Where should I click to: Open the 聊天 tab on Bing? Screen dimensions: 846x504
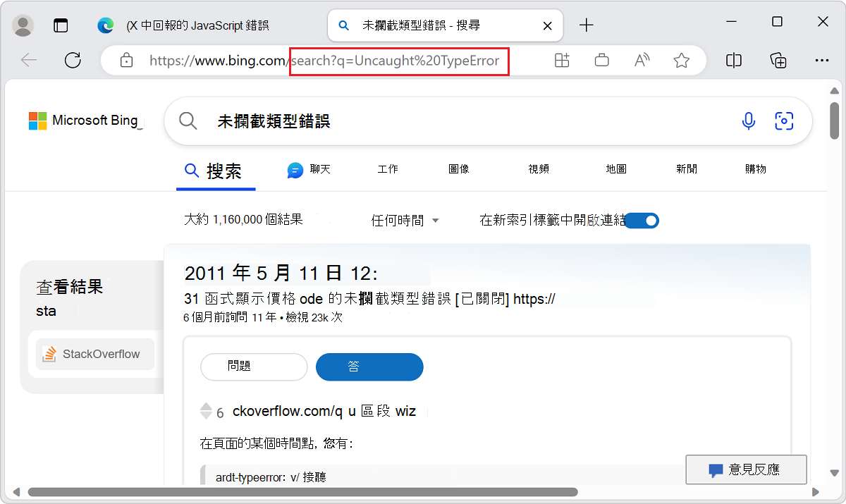tap(309, 169)
